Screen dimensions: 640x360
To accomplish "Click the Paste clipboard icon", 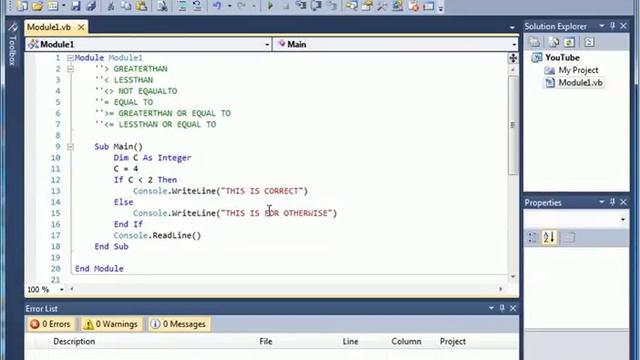I will coord(141,6).
